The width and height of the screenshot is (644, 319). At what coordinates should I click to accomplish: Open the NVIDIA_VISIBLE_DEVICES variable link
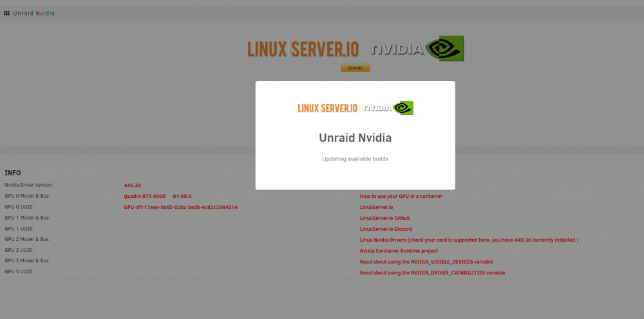coord(426,262)
